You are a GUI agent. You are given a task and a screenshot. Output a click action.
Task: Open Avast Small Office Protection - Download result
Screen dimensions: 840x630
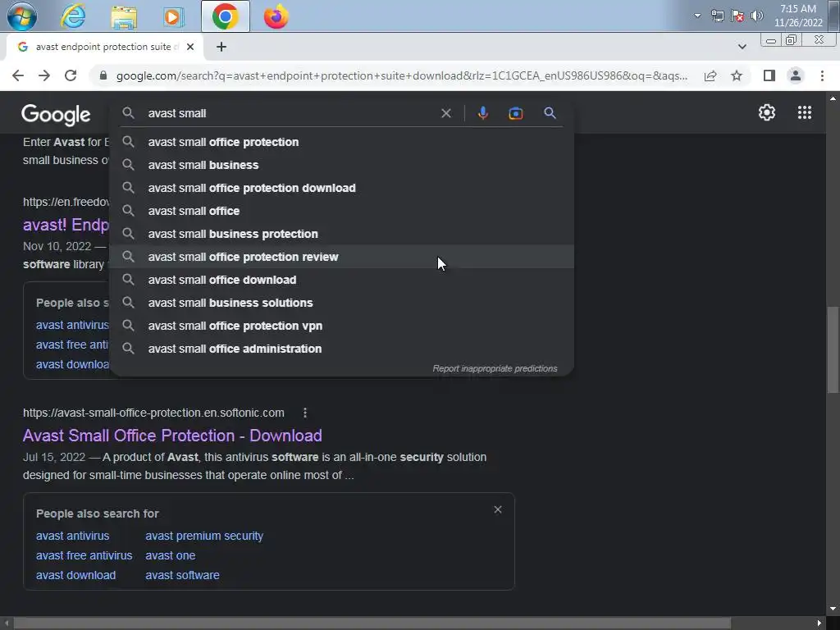(172, 436)
